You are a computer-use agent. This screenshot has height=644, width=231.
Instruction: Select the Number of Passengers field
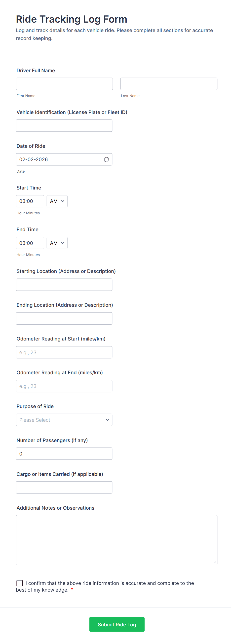64,454
